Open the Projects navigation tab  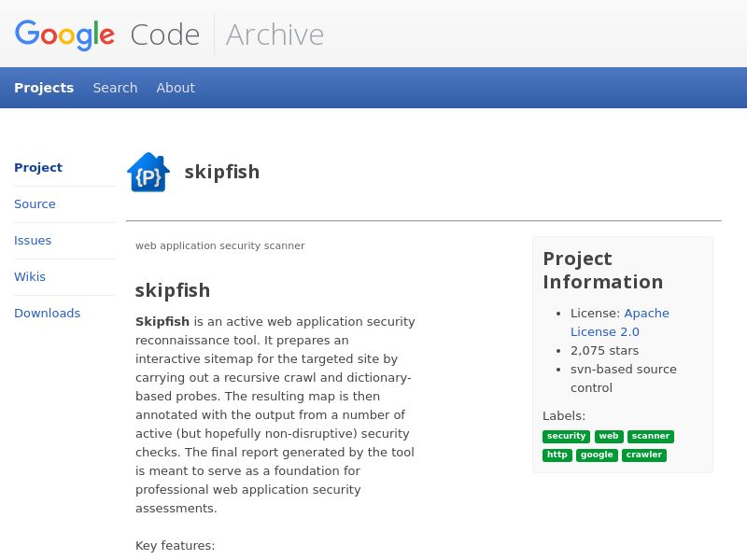[44, 88]
